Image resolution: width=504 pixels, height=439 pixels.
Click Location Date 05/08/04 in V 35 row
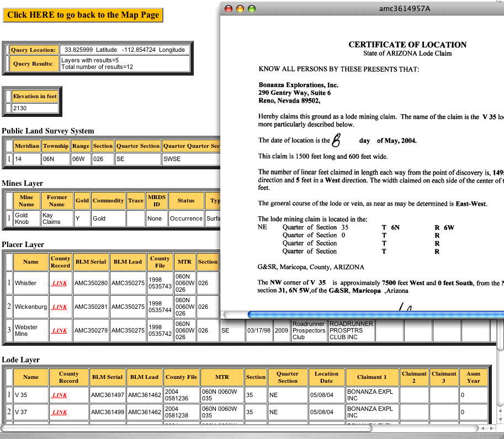[326, 395]
